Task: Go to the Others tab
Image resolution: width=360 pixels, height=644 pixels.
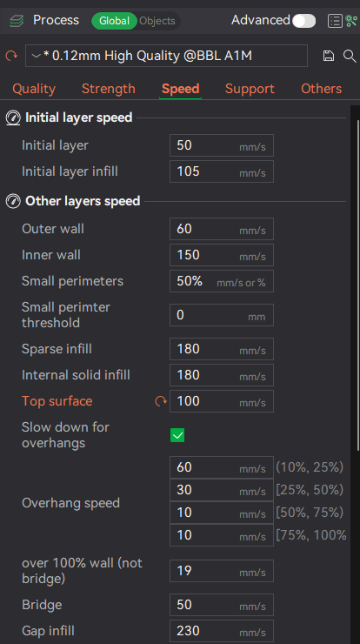Action: (x=322, y=89)
